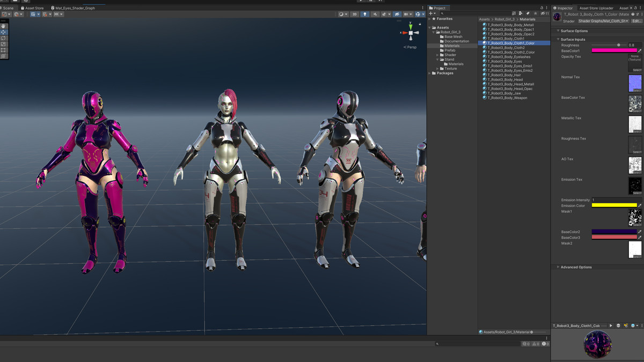Collapse the Robot_Girl_3 folder

tap(434, 32)
